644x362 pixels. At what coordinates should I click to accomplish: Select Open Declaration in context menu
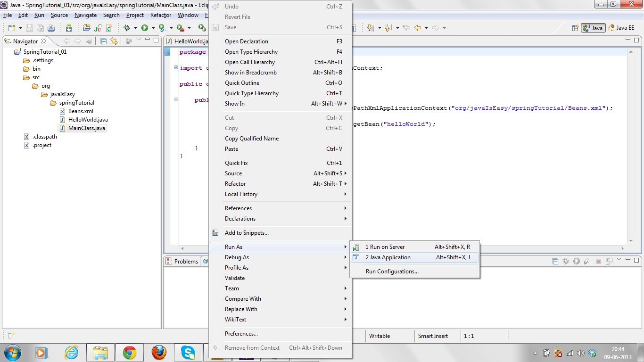click(x=281, y=41)
